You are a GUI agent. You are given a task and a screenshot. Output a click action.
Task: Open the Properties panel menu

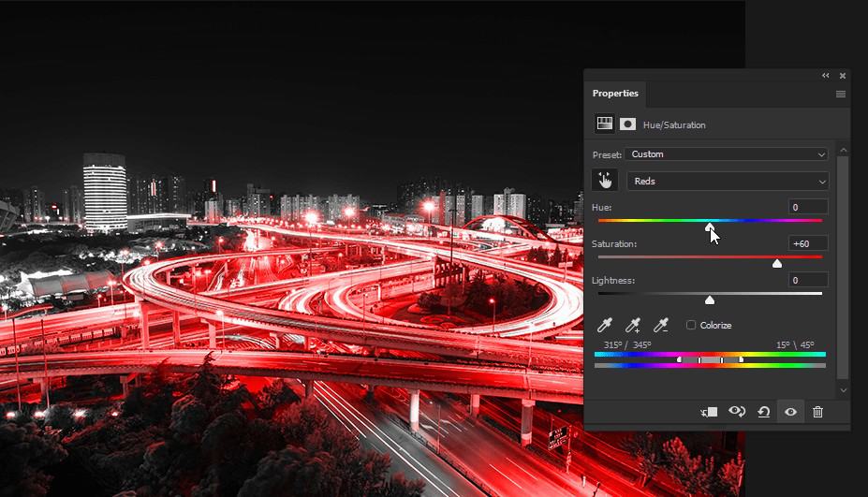pos(840,95)
